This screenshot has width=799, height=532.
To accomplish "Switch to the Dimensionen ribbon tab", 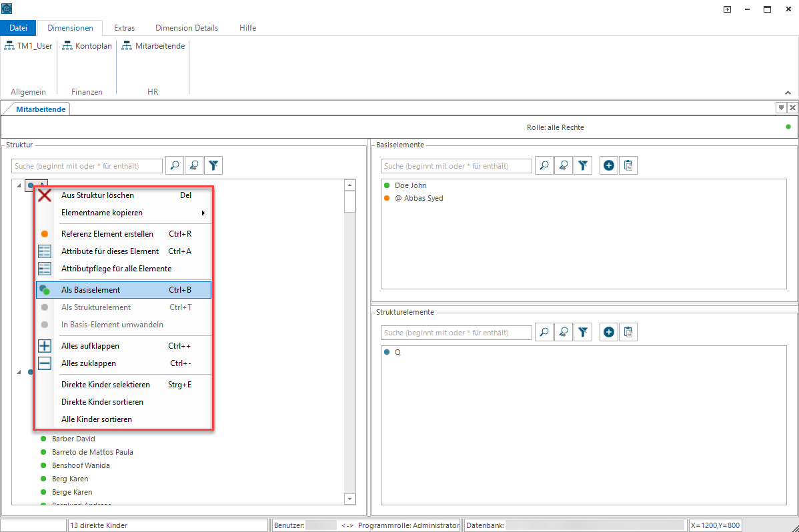I will tap(70, 28).
